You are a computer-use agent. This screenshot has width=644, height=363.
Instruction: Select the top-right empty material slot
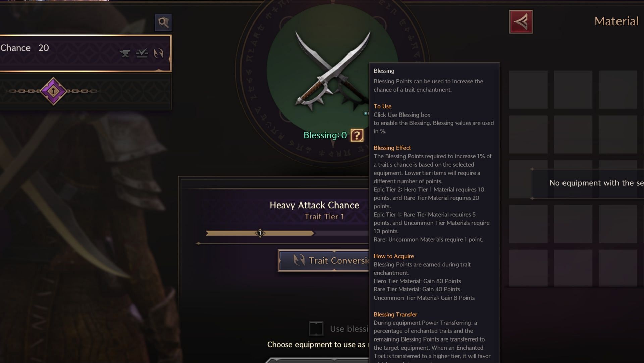618,89
